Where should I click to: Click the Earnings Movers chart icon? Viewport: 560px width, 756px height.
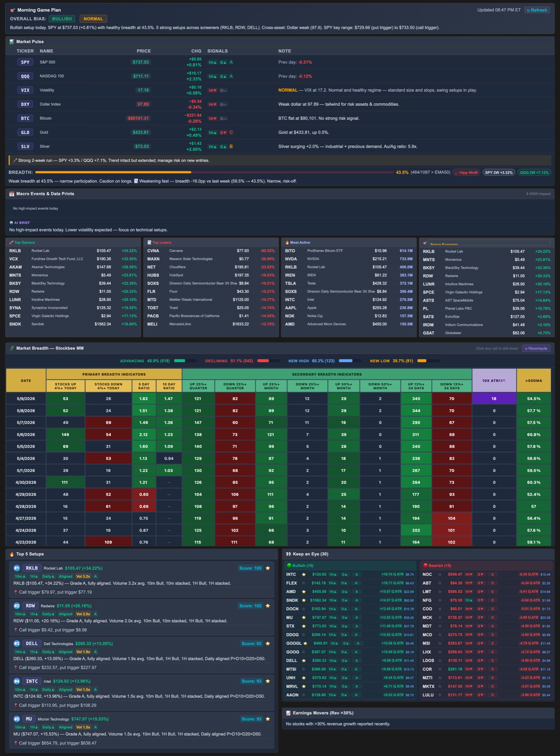pyautogui.click(x=288, y=713)
